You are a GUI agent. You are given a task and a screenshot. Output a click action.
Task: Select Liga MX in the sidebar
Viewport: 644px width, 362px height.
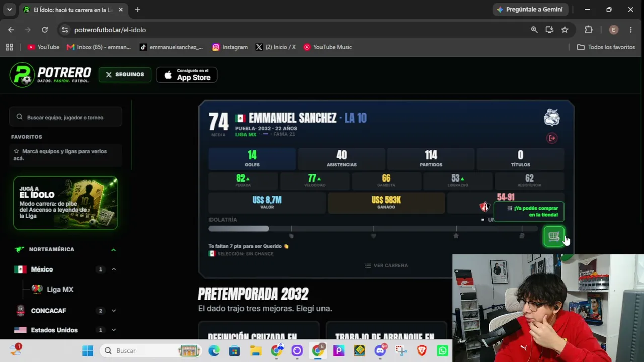[53, 289]
